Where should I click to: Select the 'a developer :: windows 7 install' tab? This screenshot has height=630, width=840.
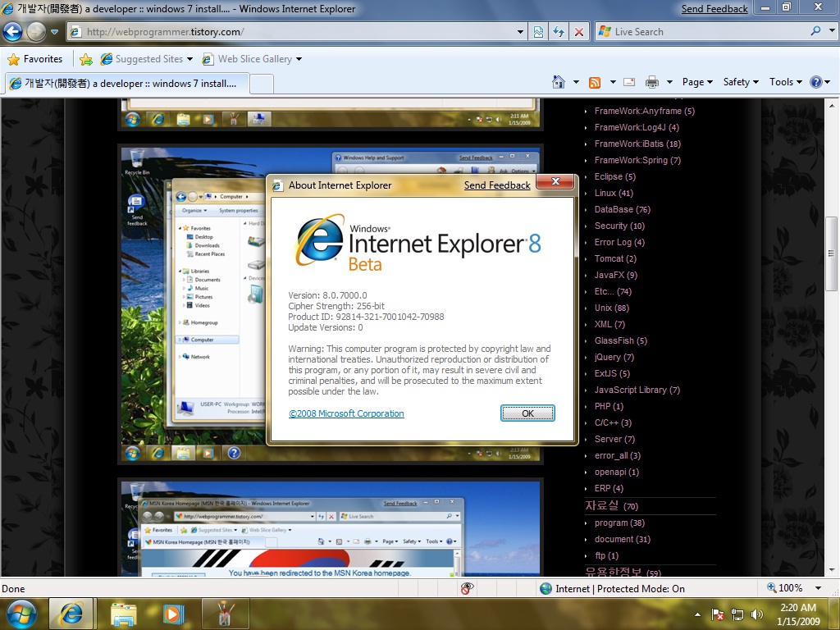click(x=127, y=84)
